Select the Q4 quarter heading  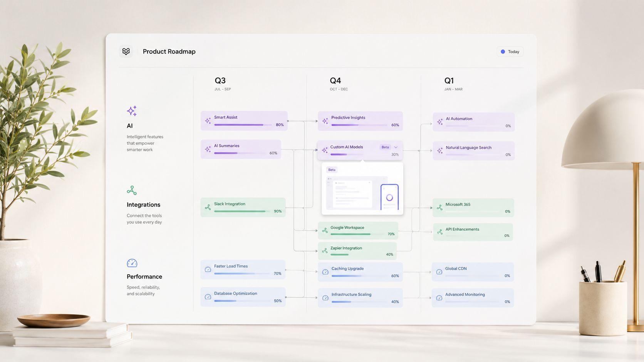[x=335, y=80]
